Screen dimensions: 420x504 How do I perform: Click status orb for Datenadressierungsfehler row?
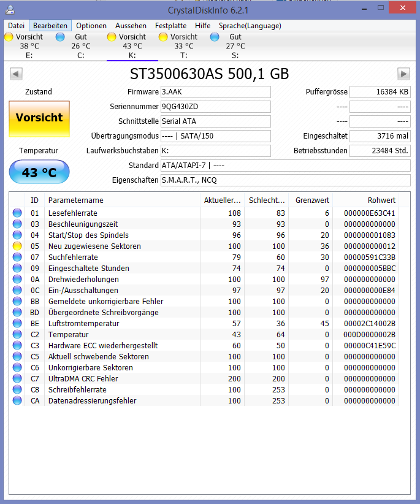click(x=17, y=400)
